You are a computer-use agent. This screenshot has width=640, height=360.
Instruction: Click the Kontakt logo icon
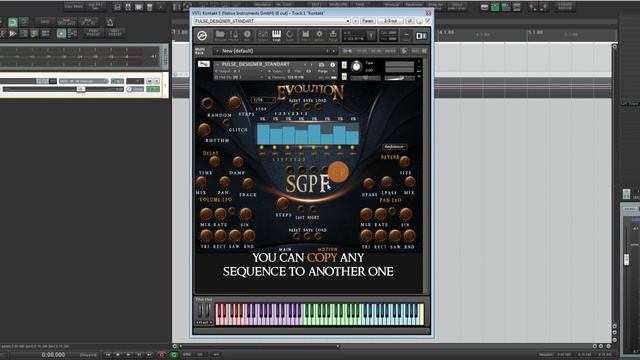point(202,36)
